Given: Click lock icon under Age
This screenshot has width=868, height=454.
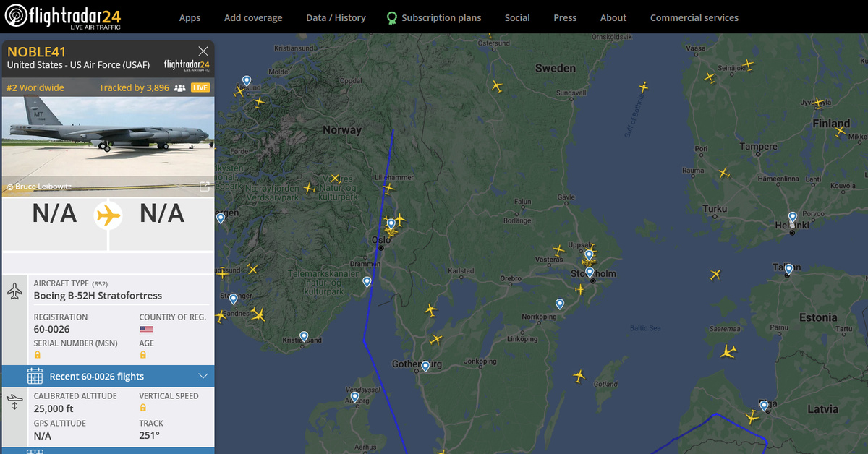Looking at the screenshot, I should [143, 355].
